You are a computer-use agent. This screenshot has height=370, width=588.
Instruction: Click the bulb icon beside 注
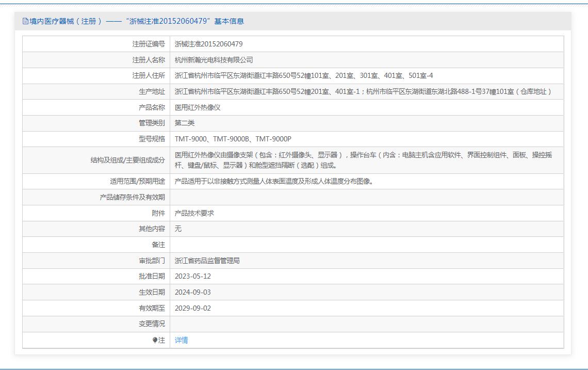(155, 340)
